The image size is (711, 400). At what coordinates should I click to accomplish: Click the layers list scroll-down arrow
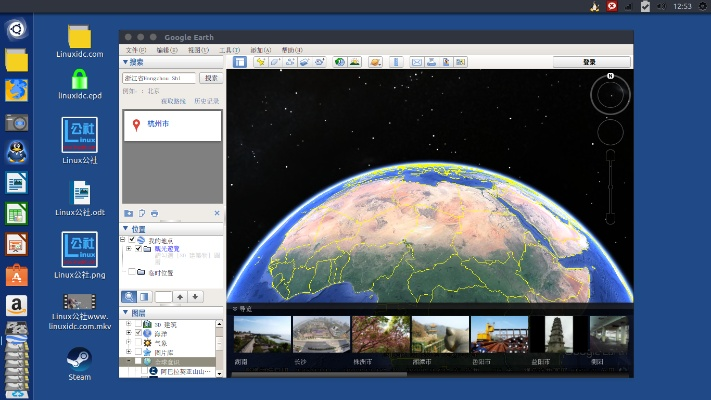pos(219,374)
